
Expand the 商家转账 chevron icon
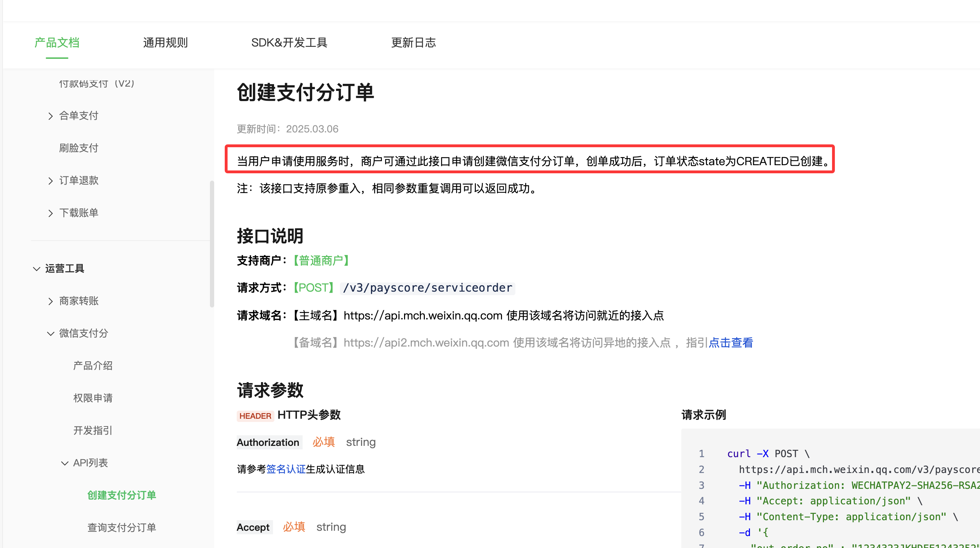pyautogui.click(x=51, y=301)
